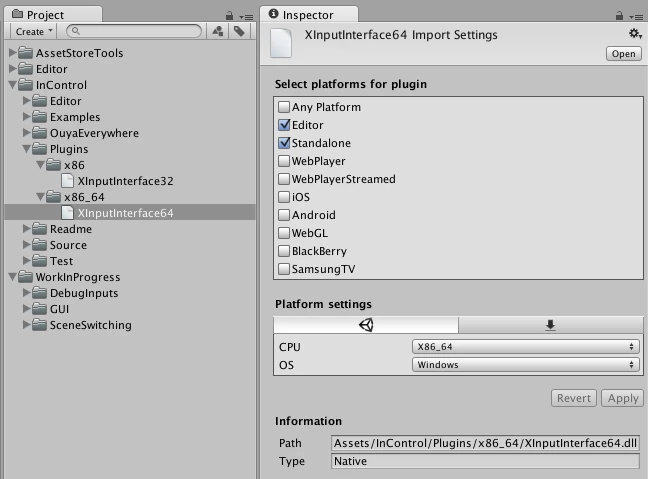
Task: Click the search by label tag icon
Action: coord(239,31)
